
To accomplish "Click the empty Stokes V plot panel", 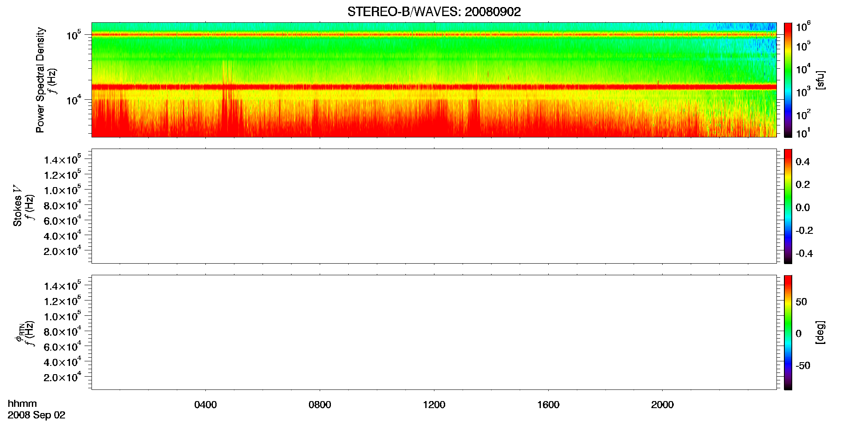I will click(x=434, y=206).
